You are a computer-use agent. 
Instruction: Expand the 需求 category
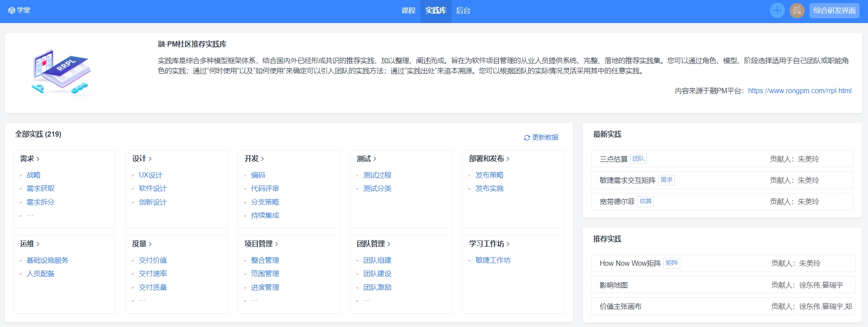point(30,159)
